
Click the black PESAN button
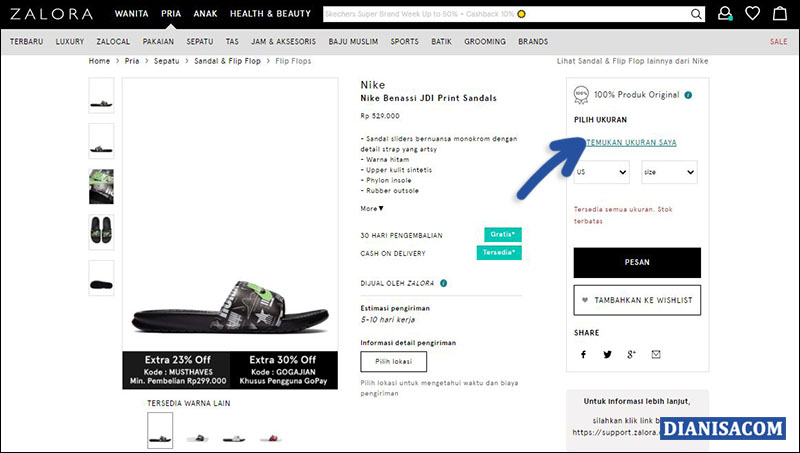click(x=637, y=262)
